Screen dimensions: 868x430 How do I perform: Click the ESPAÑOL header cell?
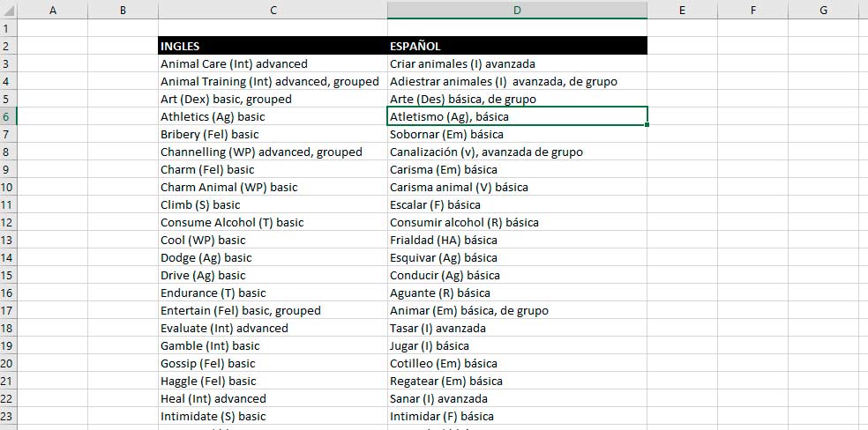(x=517, y=46)
